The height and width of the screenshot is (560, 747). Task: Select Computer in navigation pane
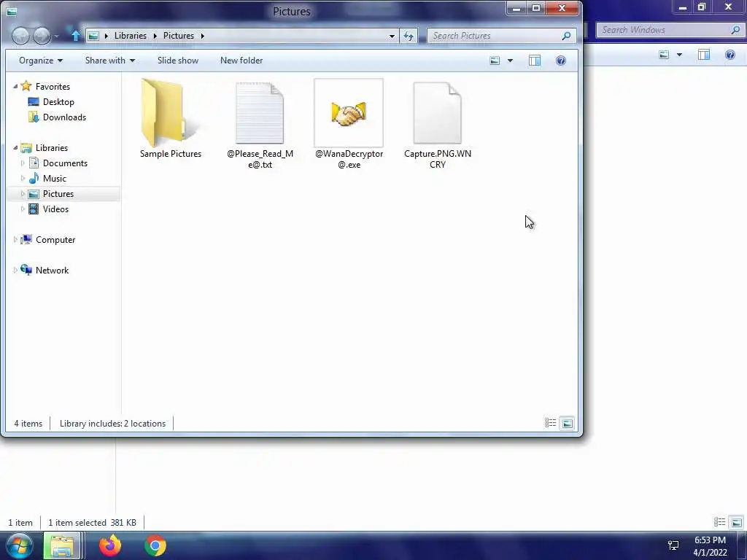pyautogui.click(x=55, y=239)
